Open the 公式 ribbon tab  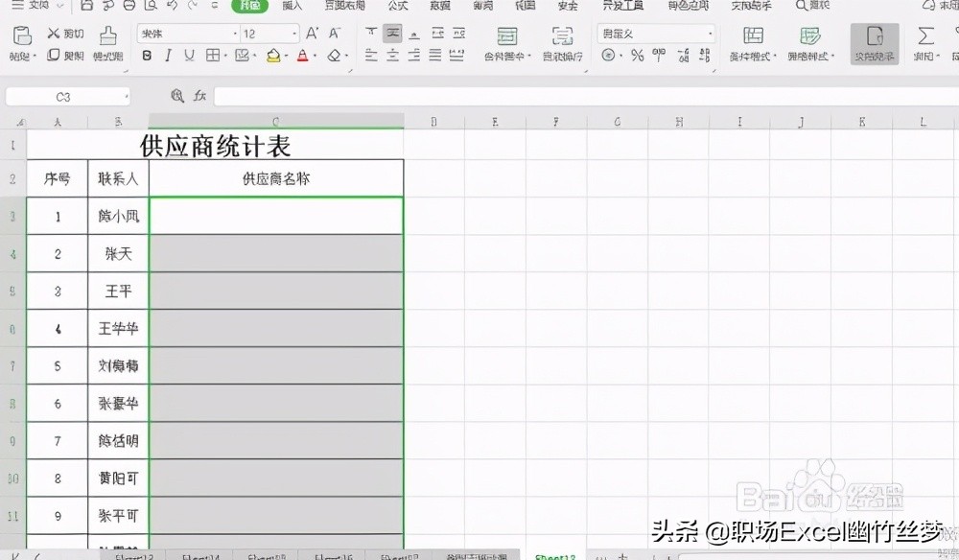pyautogui.click(x=398, y=7)
